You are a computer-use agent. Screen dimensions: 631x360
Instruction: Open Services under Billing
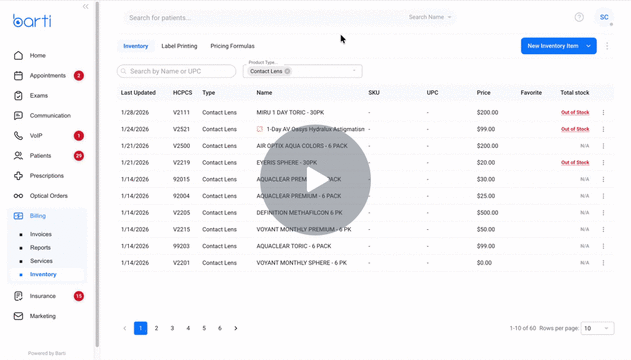(41, 261)
